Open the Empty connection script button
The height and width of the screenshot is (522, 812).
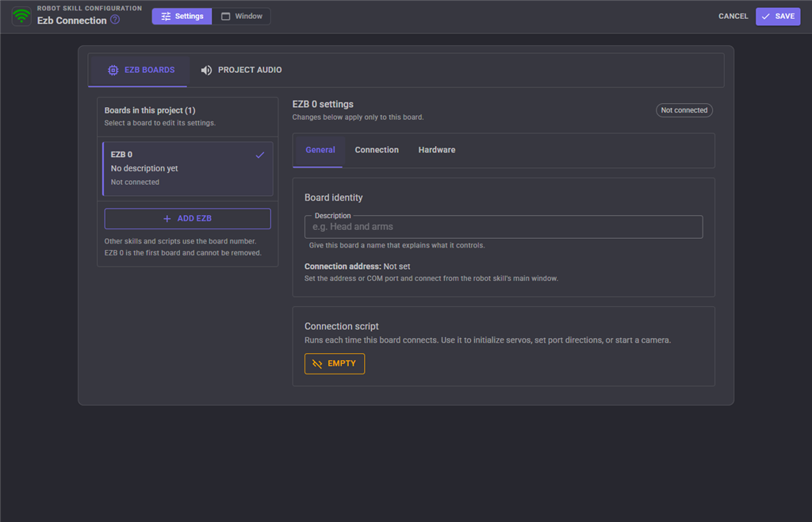(x=335, y=363)
